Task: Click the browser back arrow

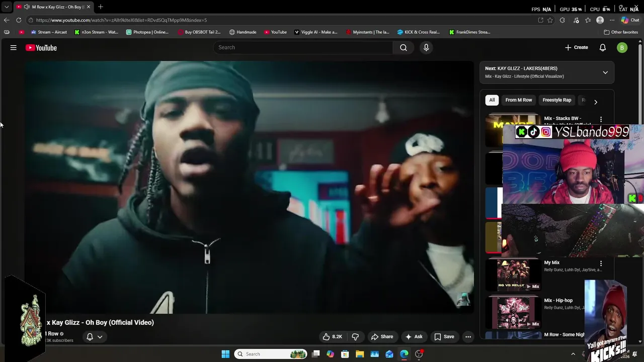Action: pos(7,20)
